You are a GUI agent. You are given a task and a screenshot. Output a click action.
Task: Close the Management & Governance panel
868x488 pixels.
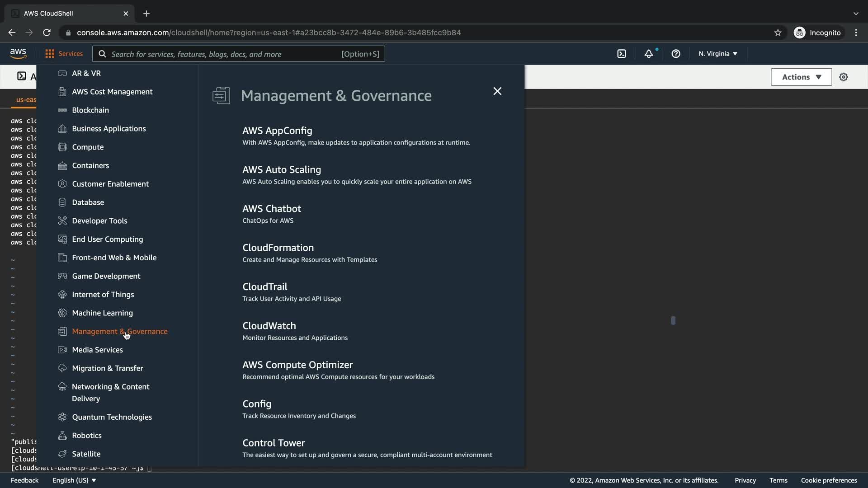(497, 91)
